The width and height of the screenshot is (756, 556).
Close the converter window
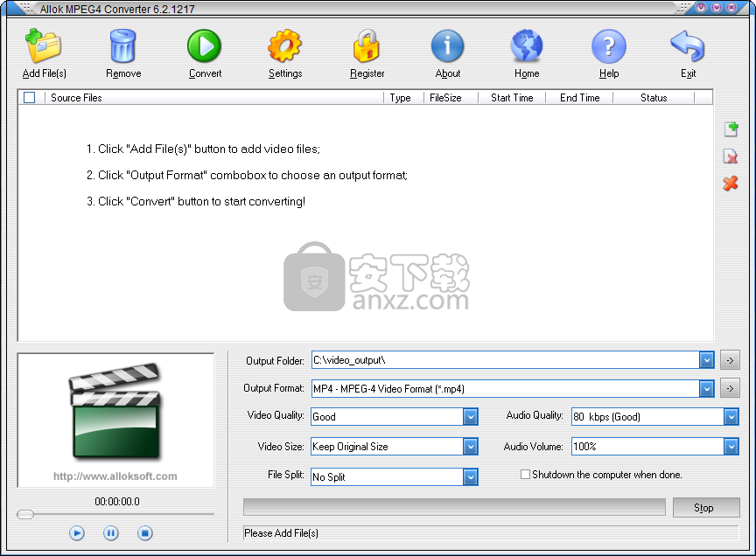[731, 8]
